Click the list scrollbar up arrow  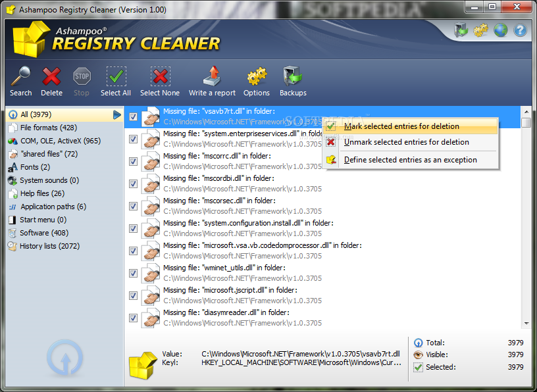526,112
